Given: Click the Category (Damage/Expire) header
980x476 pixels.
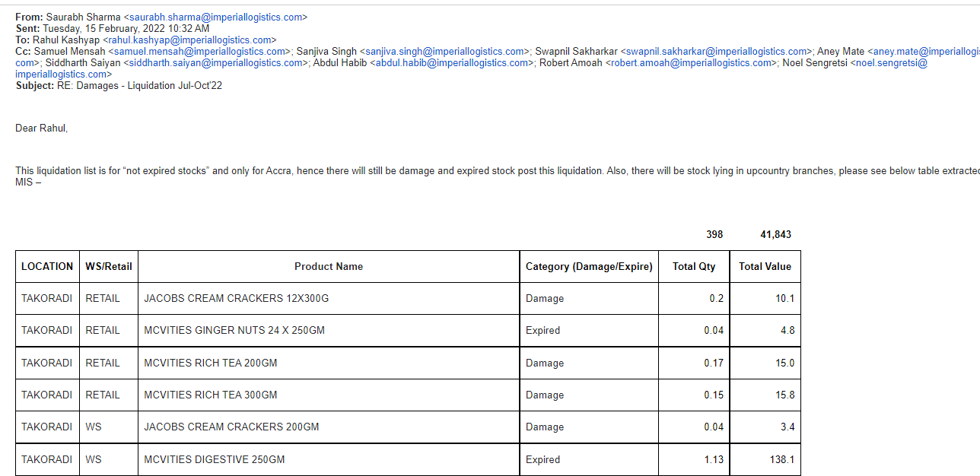Looking at the screenshot, I should click(x=589, y=267).
